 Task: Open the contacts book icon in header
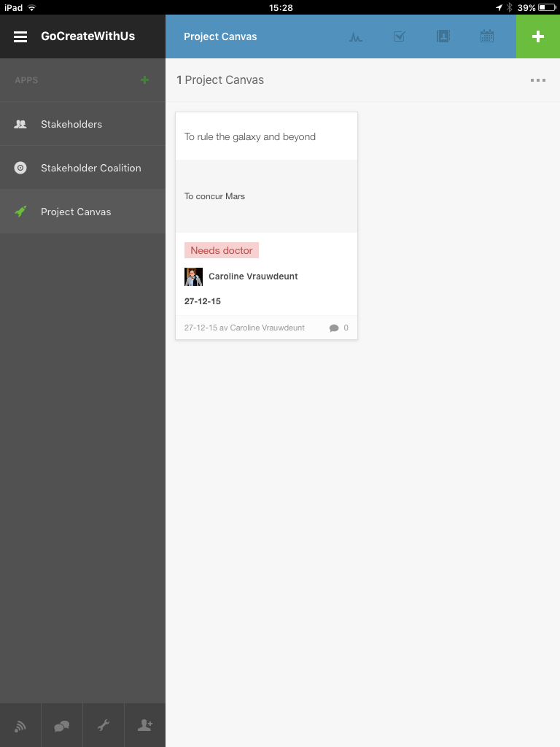(443, 36)
